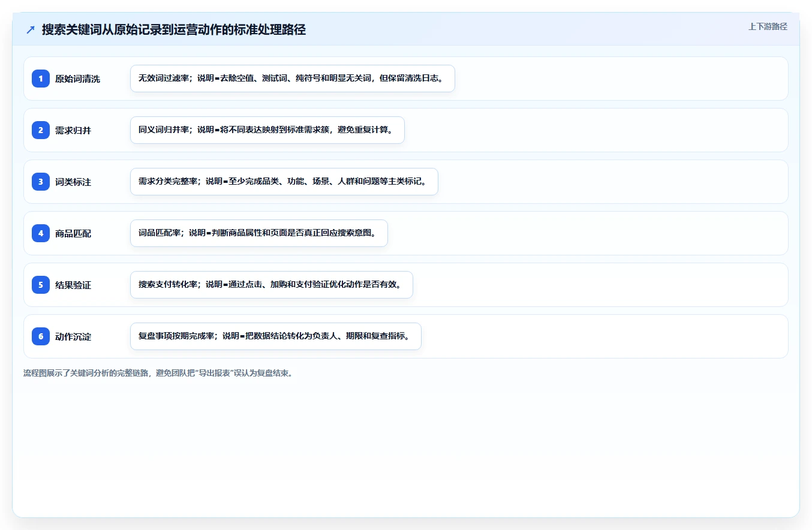Open the 搜索支付转化率 description box

[272, 285]
